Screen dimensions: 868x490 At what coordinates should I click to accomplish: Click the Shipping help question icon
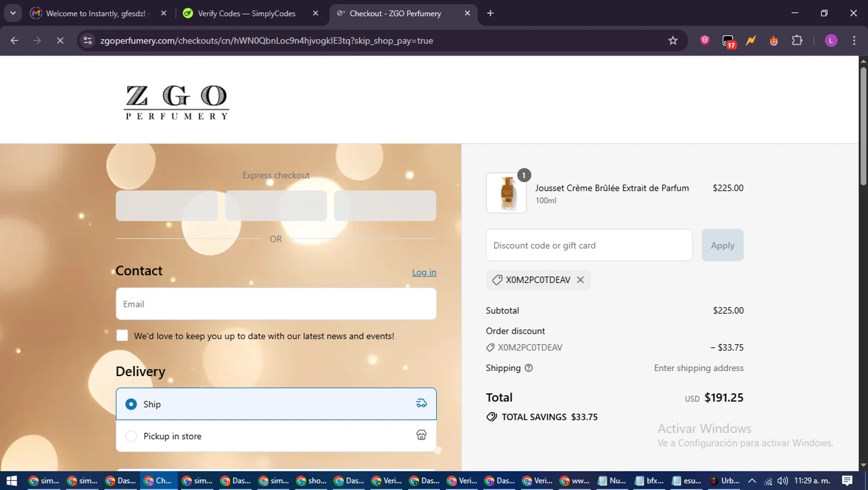pyautogui.click(x=528, y=368)
